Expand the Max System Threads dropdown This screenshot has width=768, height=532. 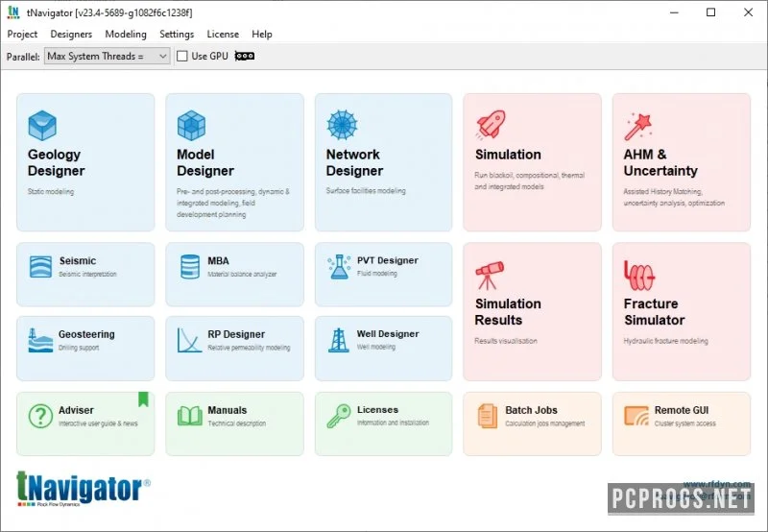pyautogui.click(x=108, y=56)
